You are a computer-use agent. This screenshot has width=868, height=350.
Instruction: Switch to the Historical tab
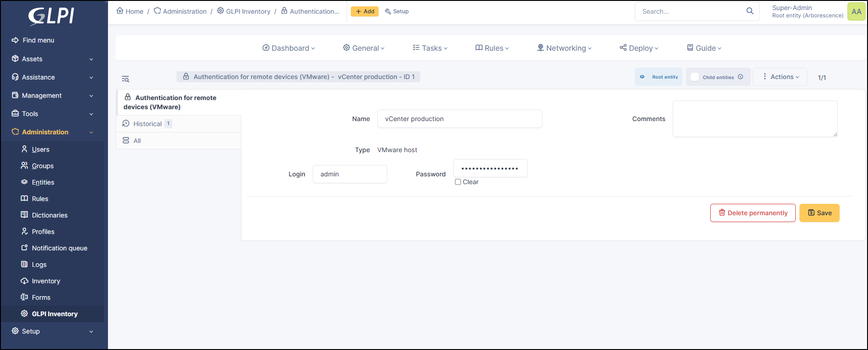pyautogui.click(x=147, y=124)
